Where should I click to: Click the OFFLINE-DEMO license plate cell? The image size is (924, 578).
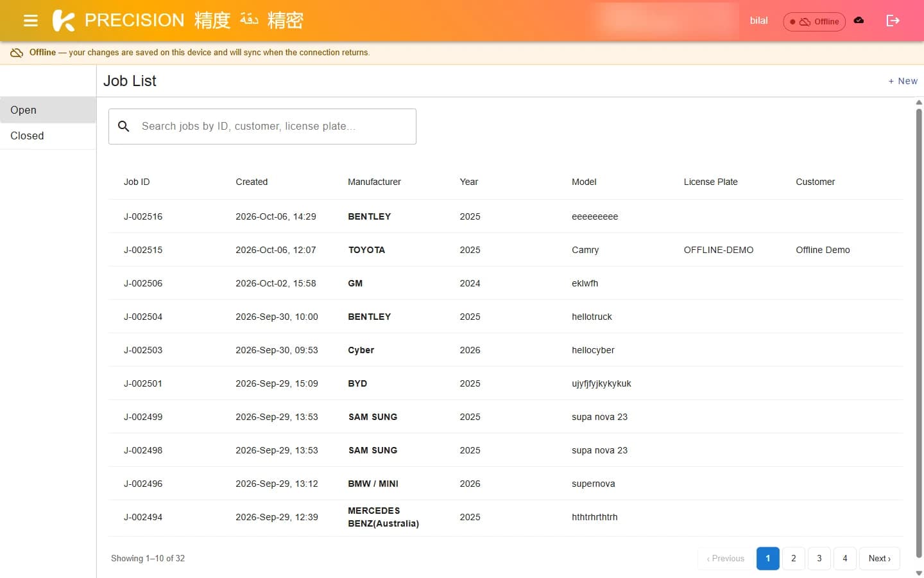pos(719,250)
